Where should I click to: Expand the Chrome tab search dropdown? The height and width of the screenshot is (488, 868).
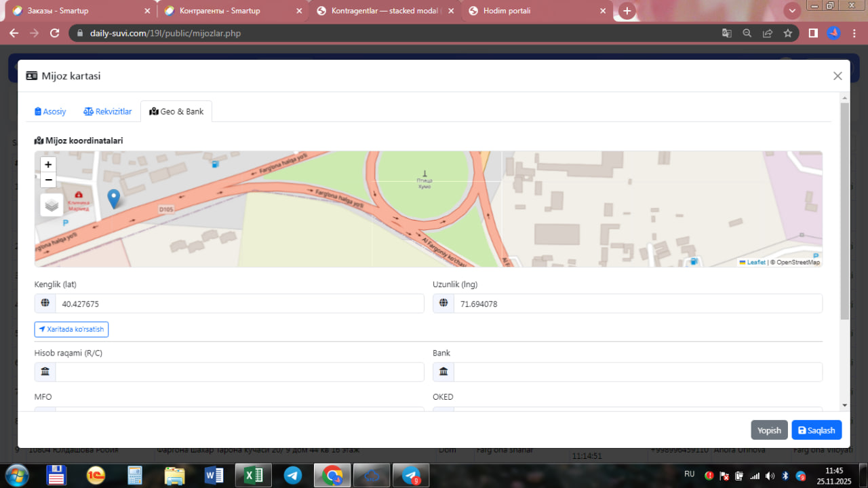pos(791,11)
